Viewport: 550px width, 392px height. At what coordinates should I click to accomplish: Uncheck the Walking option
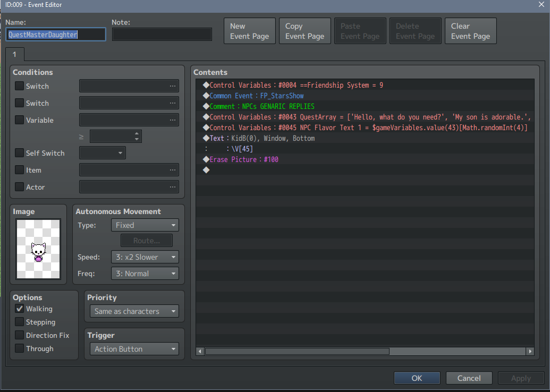coord(19,309)
